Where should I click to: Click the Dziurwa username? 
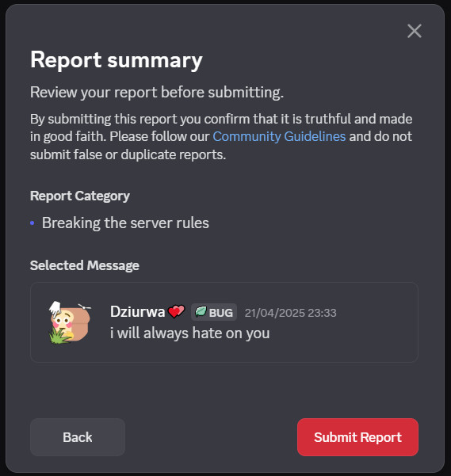137,312
